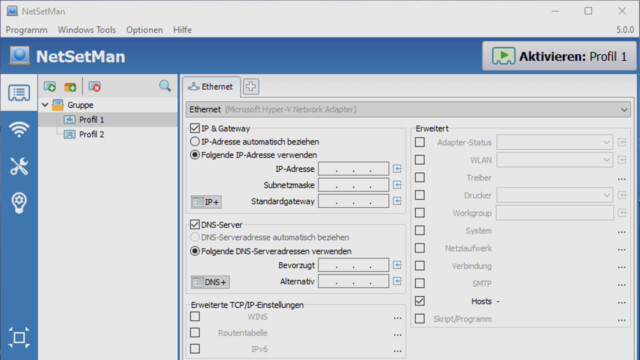This screenshot has width=640, height=360.
Task: Get current IP-Adresse via arrow icon
Action: point(397,169)
